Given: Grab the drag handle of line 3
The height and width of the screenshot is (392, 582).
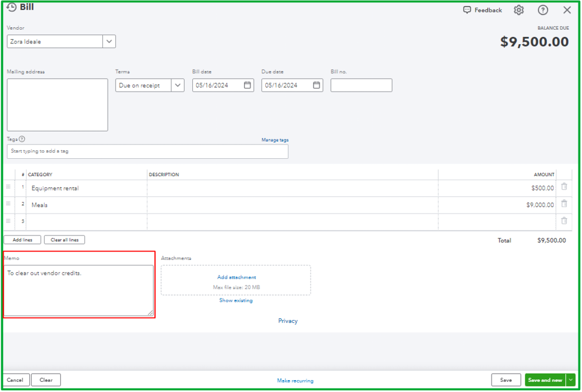Looking at the screenshot, I should 8,221.
